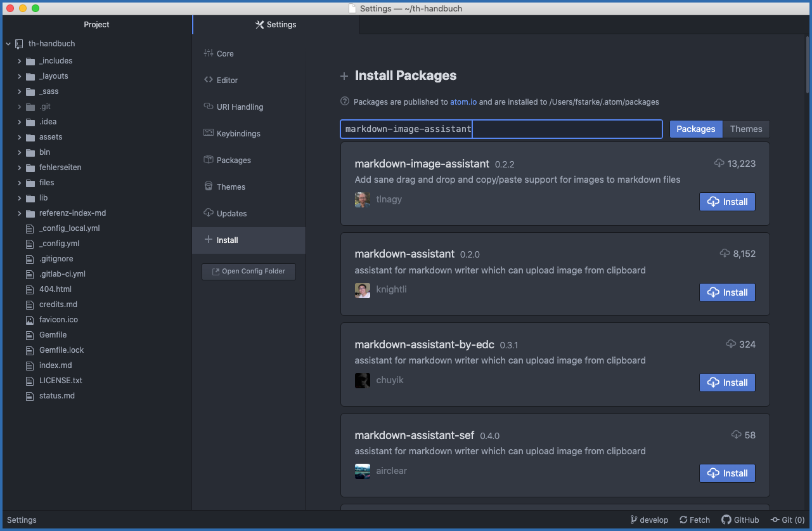Collapse the th-handbuch project root

[8, 43]
